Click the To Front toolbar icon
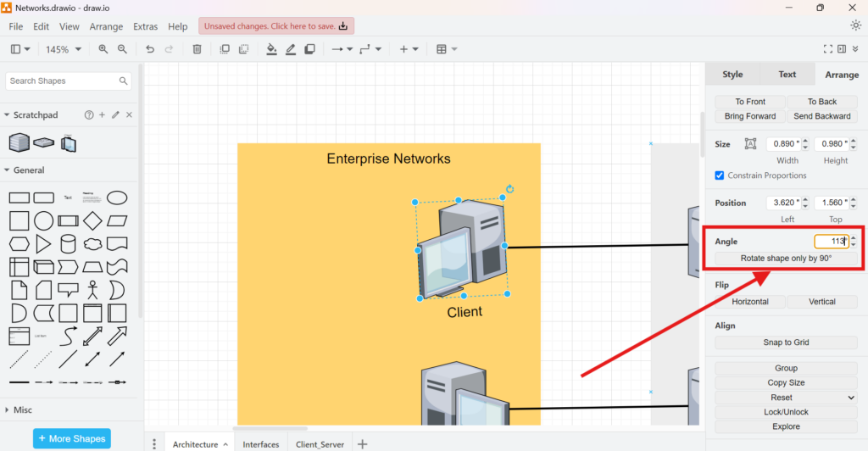Image resolution: width=868 pixels, height=451 pixels. click(x=225, y=49)
